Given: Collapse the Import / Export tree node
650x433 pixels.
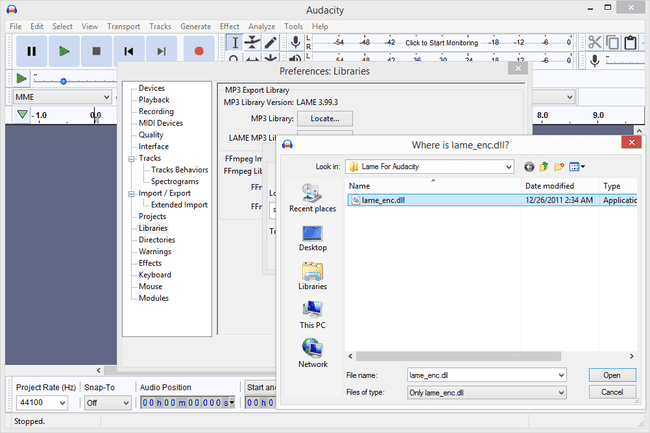Looking at the screenshot, I should [131, 194].
